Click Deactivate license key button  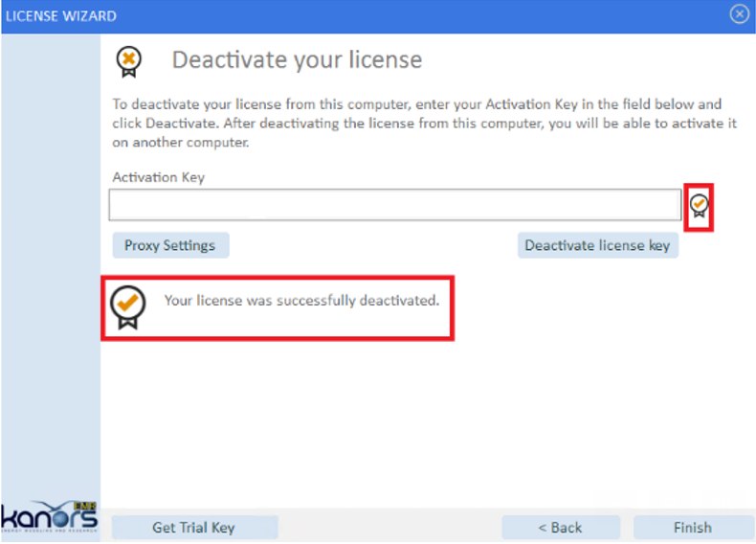click(598, 245)
